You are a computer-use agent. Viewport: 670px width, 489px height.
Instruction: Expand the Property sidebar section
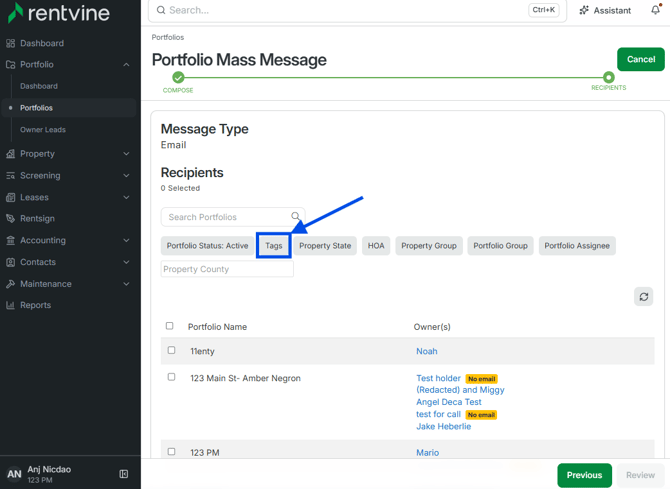coord(126,154)
